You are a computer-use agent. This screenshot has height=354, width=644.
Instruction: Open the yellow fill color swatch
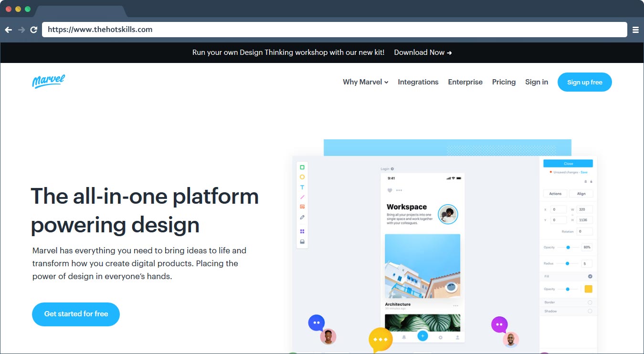pos(589,289)
